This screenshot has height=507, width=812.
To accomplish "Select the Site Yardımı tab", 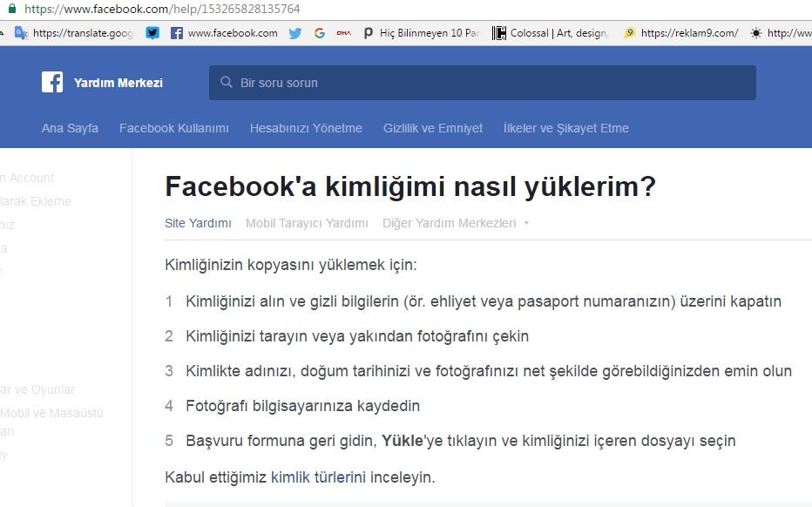I will pyautogui.click(x=198, y=223).
